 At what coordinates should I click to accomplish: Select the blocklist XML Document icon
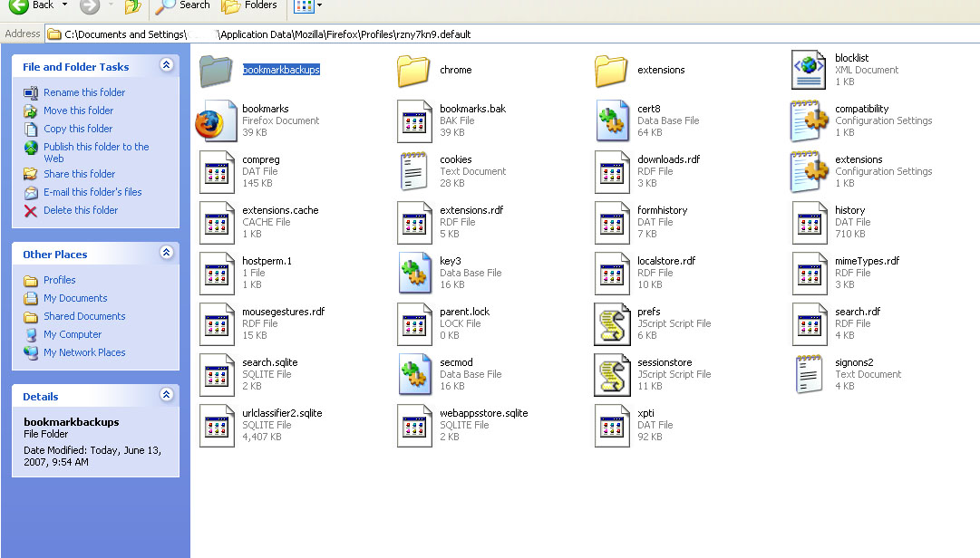809,71
